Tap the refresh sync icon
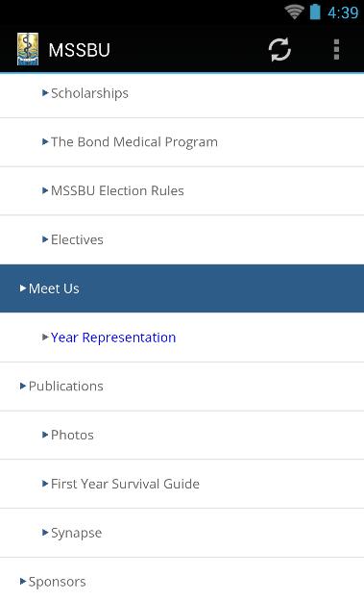364x600 pixels. (x=279, y=50)
